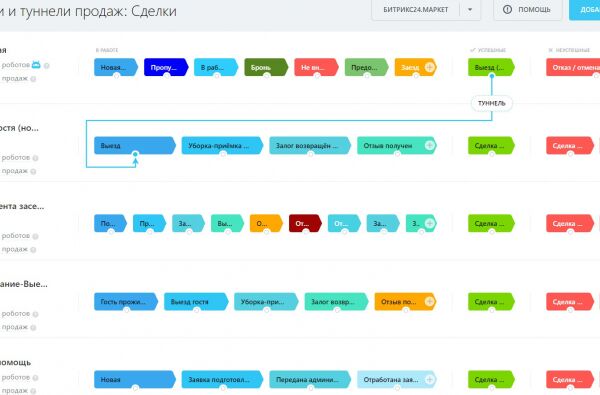Select the red Отказ / отмена stage
600x395 pixels.
point(573,67)
